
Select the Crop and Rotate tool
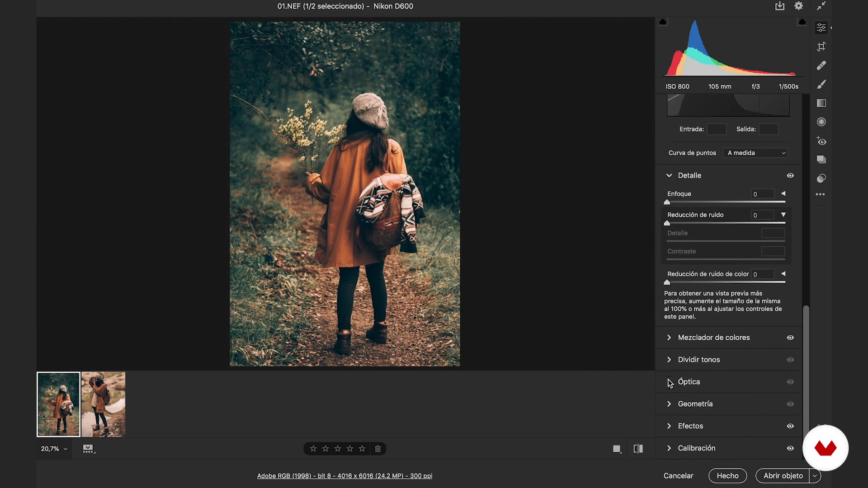(821, 47)
